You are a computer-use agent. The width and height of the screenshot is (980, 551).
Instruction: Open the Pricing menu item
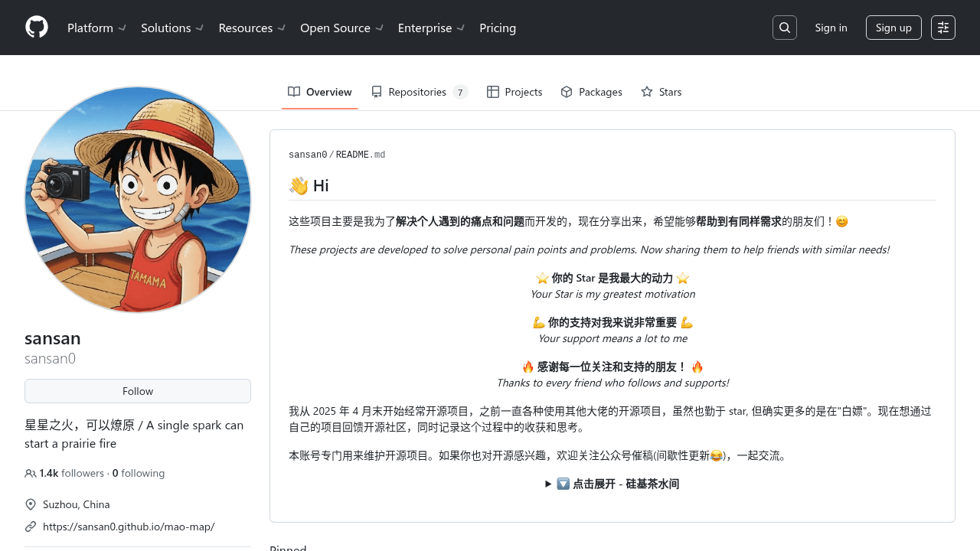coord(498,28)
